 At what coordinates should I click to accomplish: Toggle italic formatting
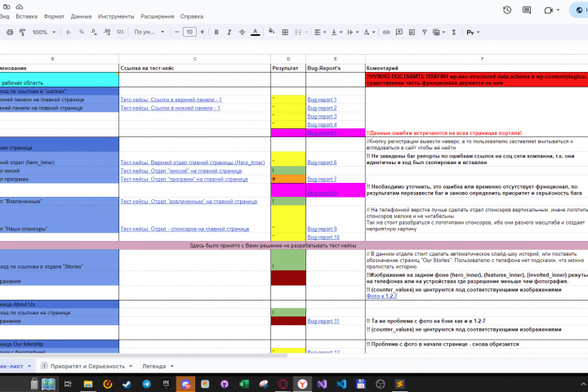click(x=229, y=33)
